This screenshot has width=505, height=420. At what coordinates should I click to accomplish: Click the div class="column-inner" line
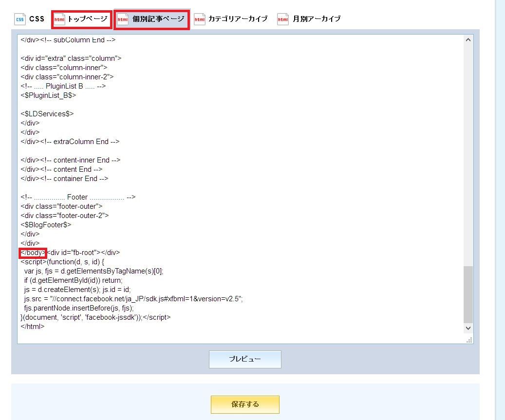pos(64,68)
